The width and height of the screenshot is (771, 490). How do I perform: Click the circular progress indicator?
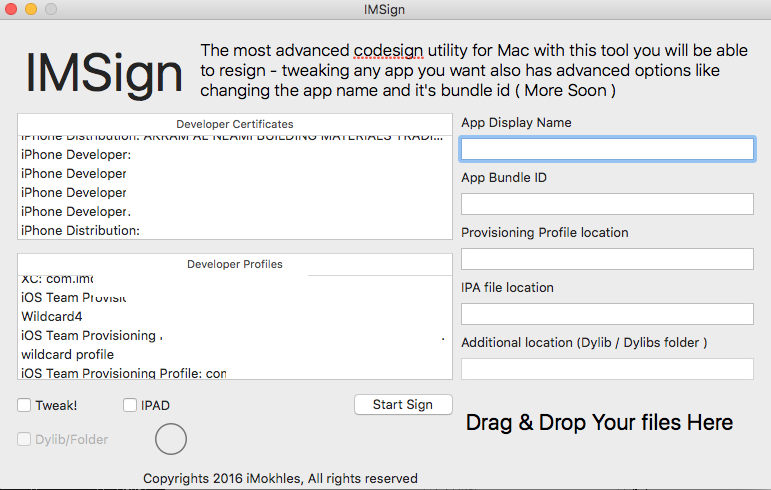click(x=171, y=439)
